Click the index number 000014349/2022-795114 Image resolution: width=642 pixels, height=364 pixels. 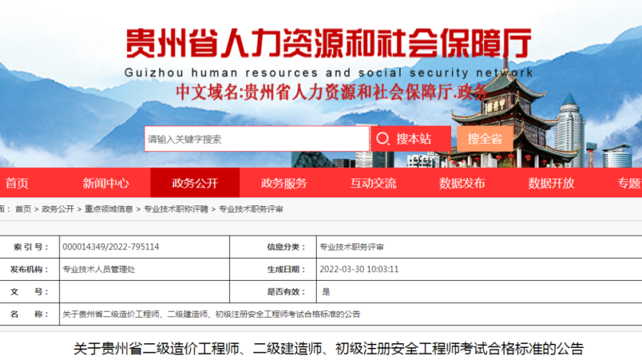pos(110,247)
